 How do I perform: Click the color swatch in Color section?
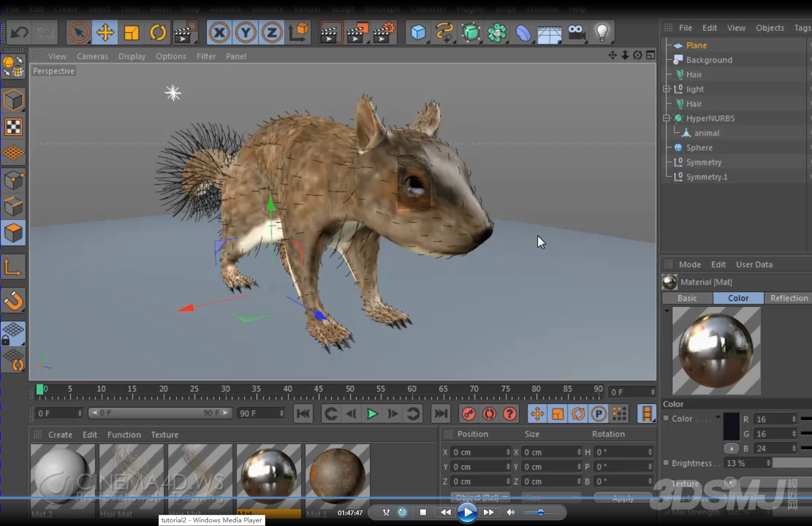click(731, 427)
